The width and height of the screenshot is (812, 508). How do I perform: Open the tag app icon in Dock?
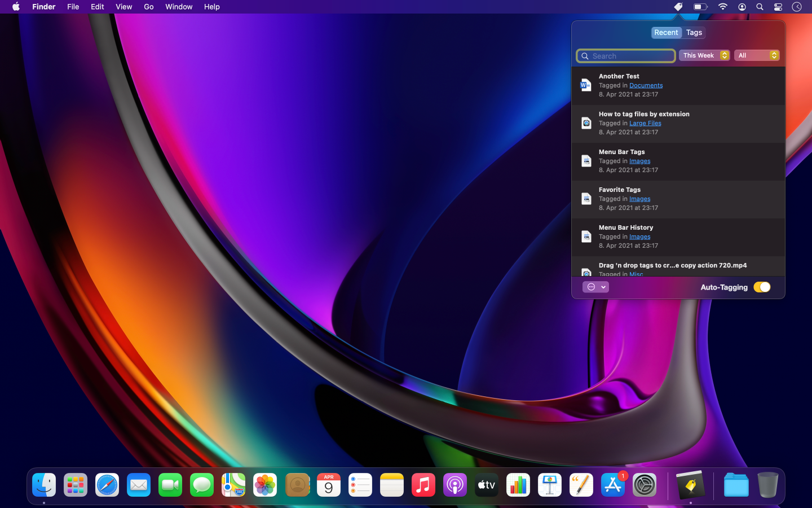coord(690,485)
